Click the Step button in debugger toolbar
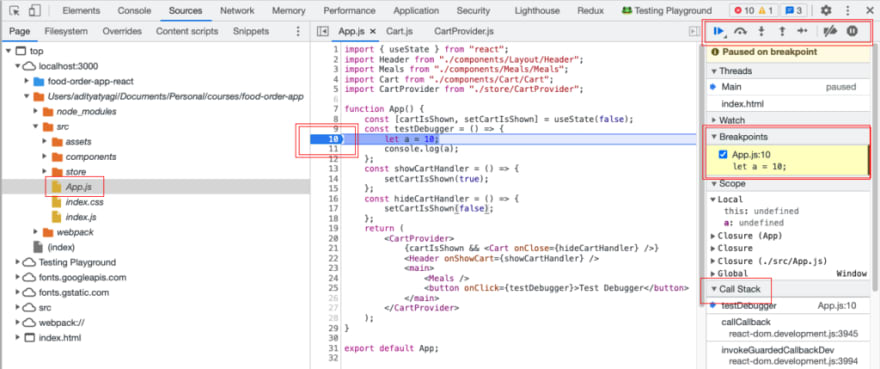The width and height of the screenshot is (880, 369). (x=802, y=31)
